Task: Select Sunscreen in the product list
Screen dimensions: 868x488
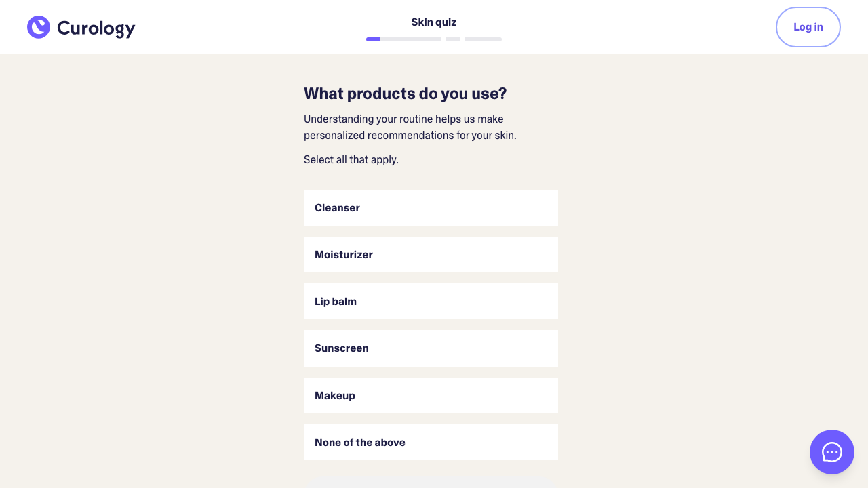Action: point(431,348)
